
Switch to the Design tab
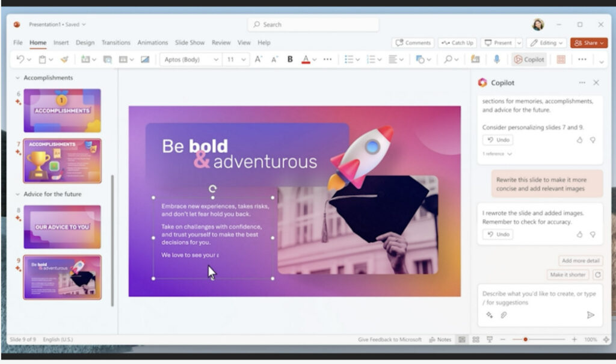[x=85, y=43]
